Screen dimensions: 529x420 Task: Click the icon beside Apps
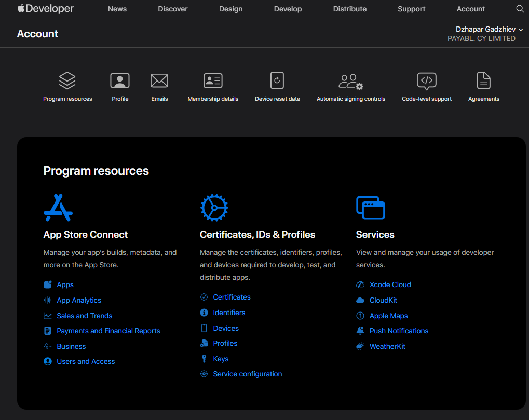click(x=48, y=284)
